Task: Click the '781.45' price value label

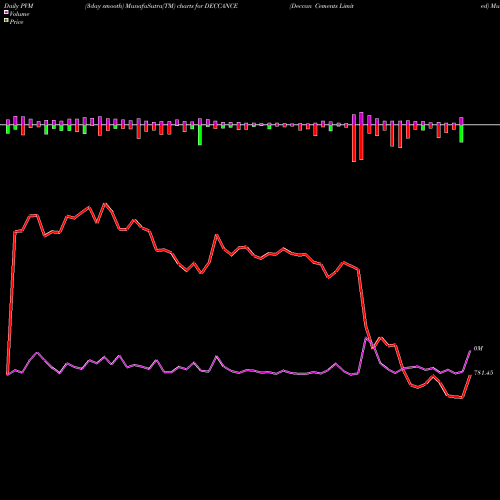Action: tap(483, 373)
